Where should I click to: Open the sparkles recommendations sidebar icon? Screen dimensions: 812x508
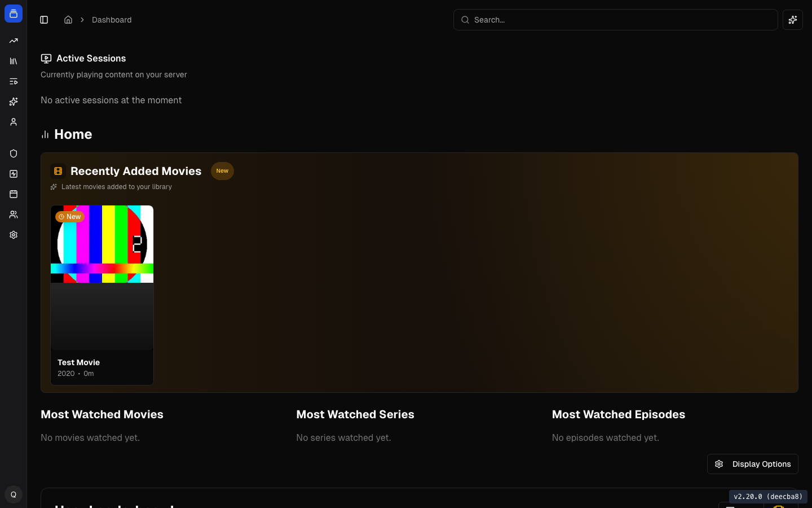(x=14, y=102)
